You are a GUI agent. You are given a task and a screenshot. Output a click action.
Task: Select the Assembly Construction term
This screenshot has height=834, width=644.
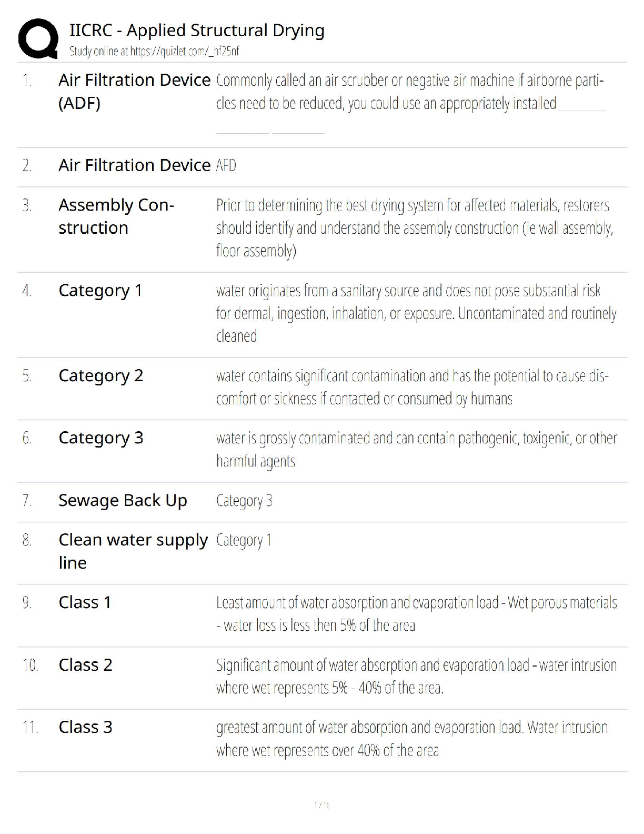click(x=116, y=216)
